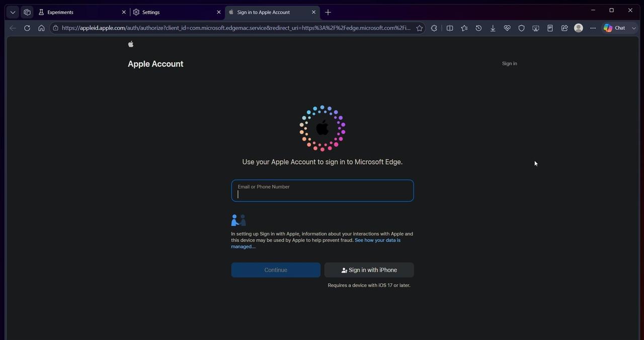Open Settings and more ellipsis menu
Image resolution: width=644 pixels, height=340 pixels.
593,28
